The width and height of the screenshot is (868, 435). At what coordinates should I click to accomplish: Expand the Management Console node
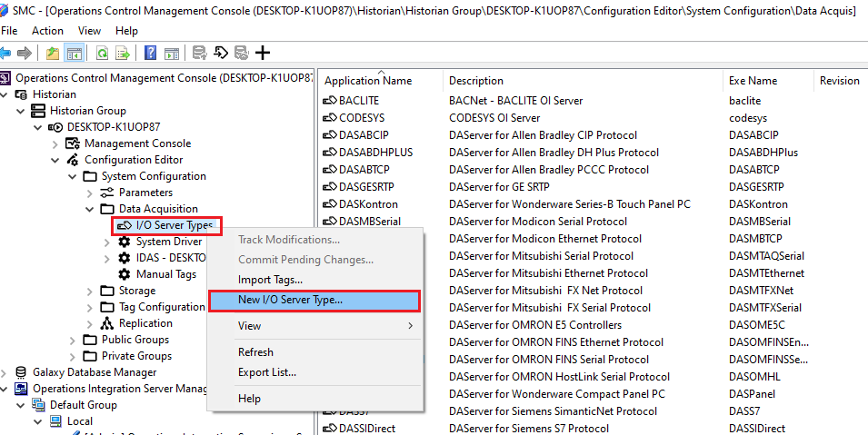tap(55, 143)
